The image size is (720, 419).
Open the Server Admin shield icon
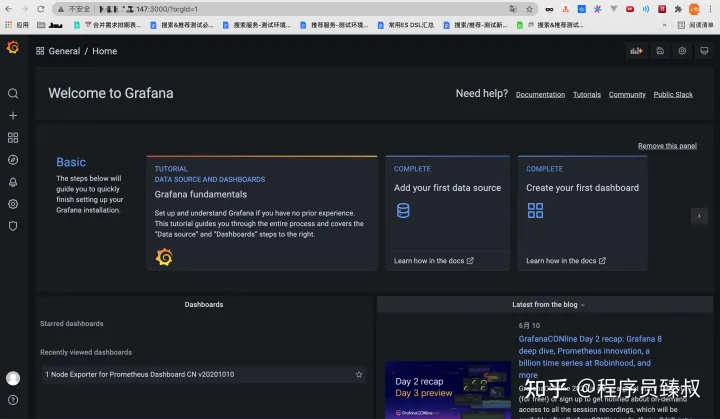[13, 226]
